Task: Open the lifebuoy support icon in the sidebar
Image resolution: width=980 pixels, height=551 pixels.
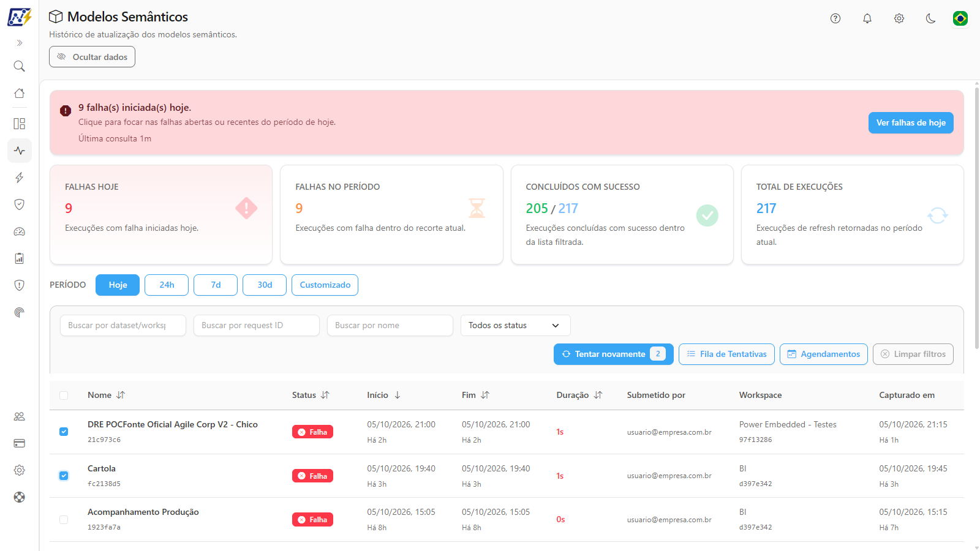Action: [x=20, y=497]
